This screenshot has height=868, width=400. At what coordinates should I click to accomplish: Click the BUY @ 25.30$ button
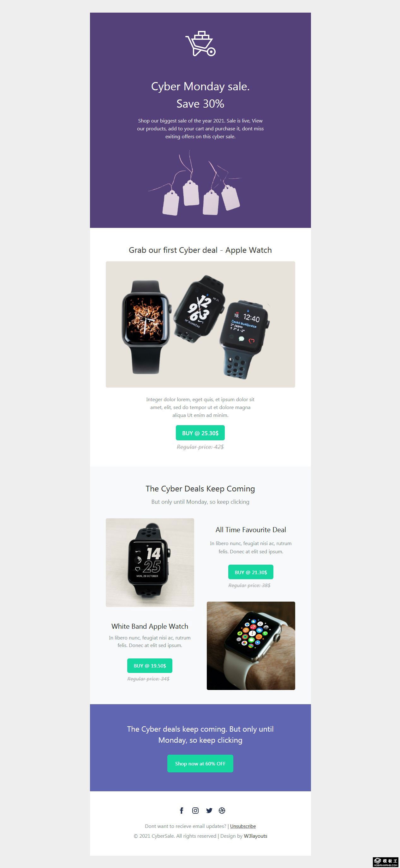pyautogui.click(x=200, y=433)
